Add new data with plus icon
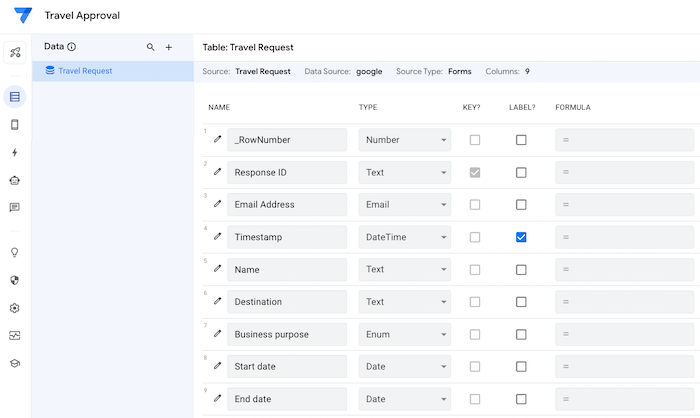700x418 pixels. [169, 47]
